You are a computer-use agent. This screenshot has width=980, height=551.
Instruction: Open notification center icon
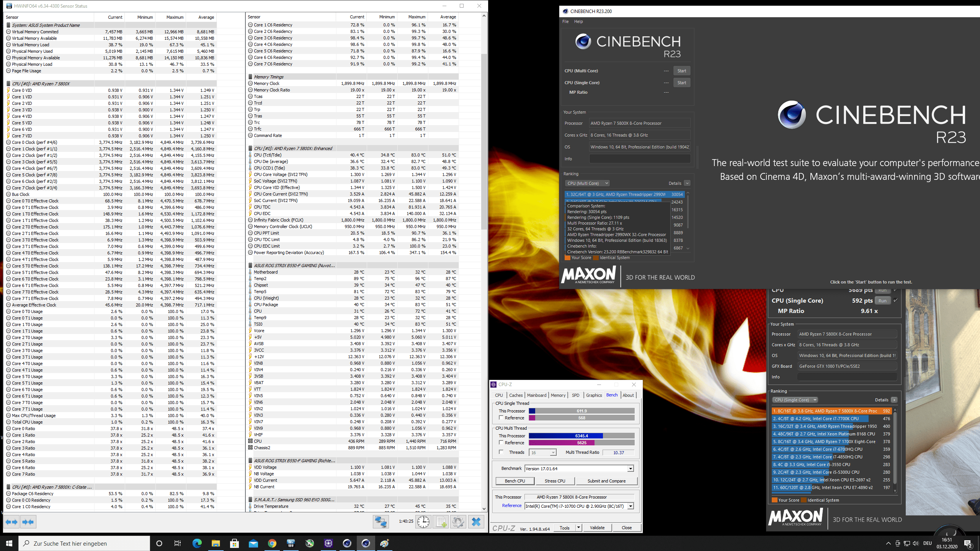[968, 543]
